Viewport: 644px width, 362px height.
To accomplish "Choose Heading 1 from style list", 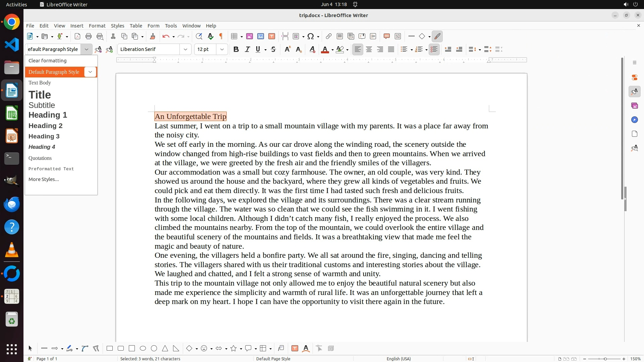I will (48, 115).
